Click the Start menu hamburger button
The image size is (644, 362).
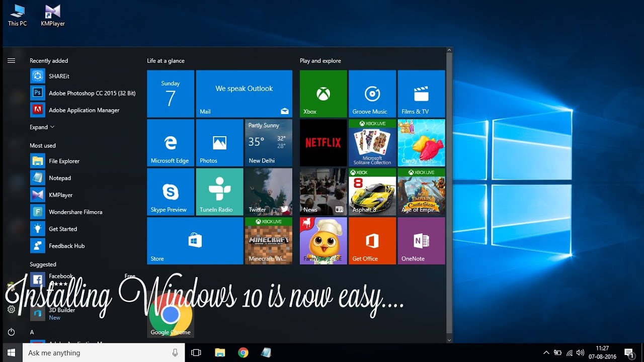click(11, 61)
